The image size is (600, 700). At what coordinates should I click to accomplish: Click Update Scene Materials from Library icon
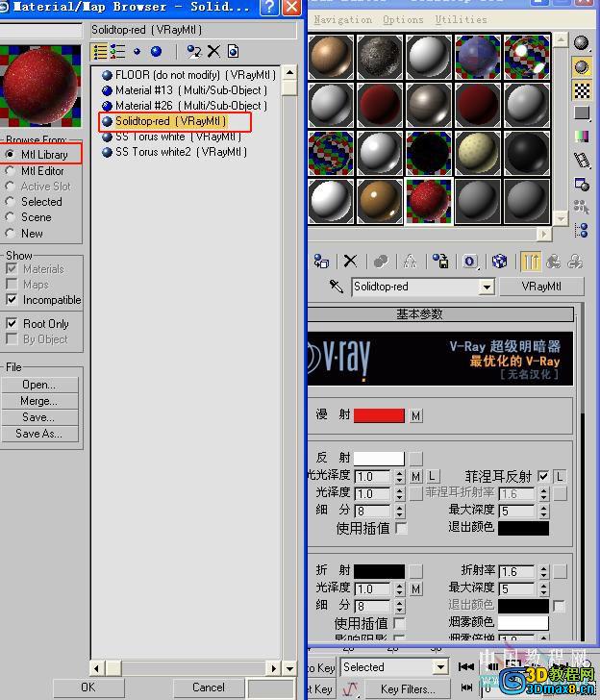194,52
